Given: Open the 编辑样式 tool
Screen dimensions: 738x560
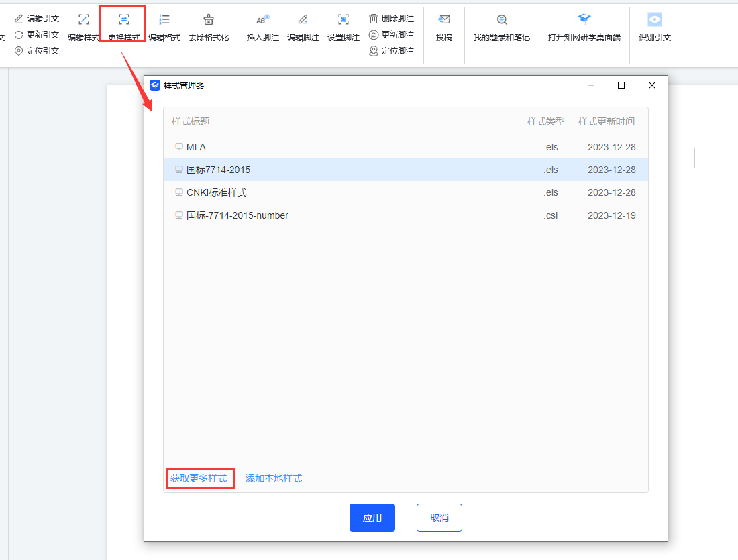Looking at the screenshot, I should tap(83, 27).
